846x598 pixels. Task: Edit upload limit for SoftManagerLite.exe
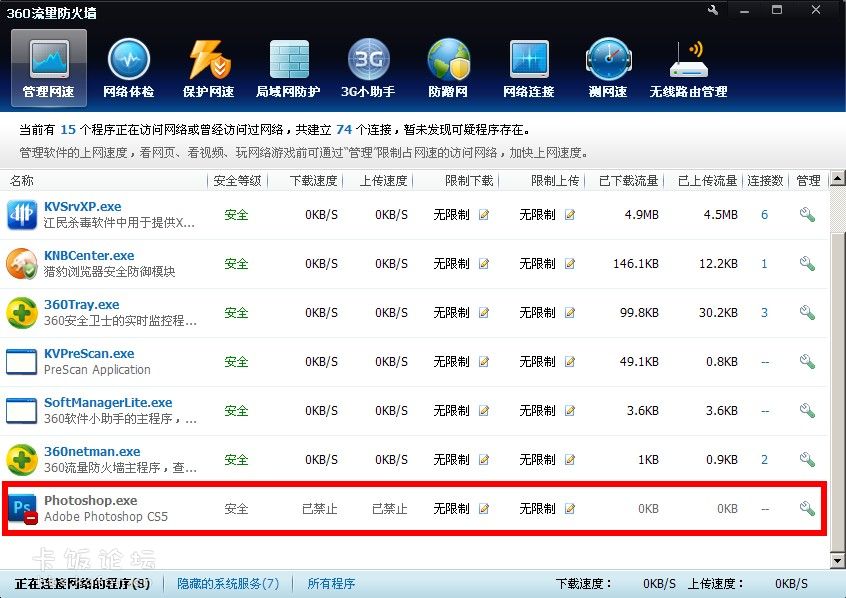(570, 411)
